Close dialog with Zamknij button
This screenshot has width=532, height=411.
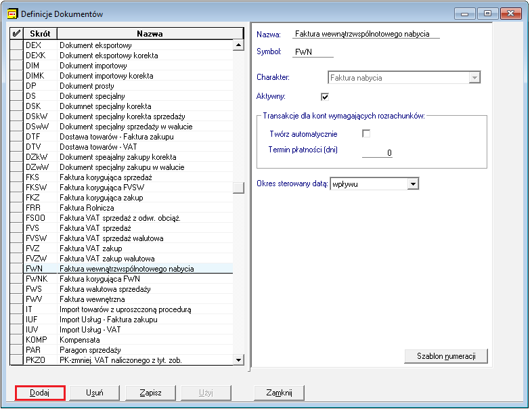[279, 393]
